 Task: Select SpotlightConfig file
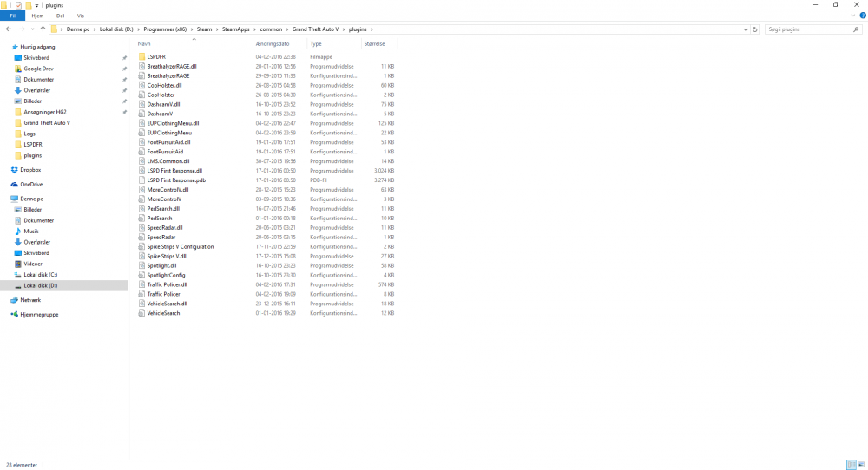pyautogui.click(x=166, y=275)
